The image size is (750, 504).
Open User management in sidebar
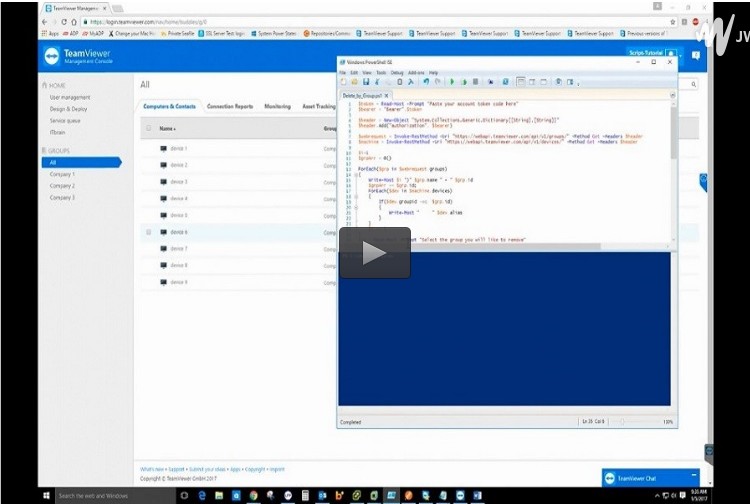point(70,97)
